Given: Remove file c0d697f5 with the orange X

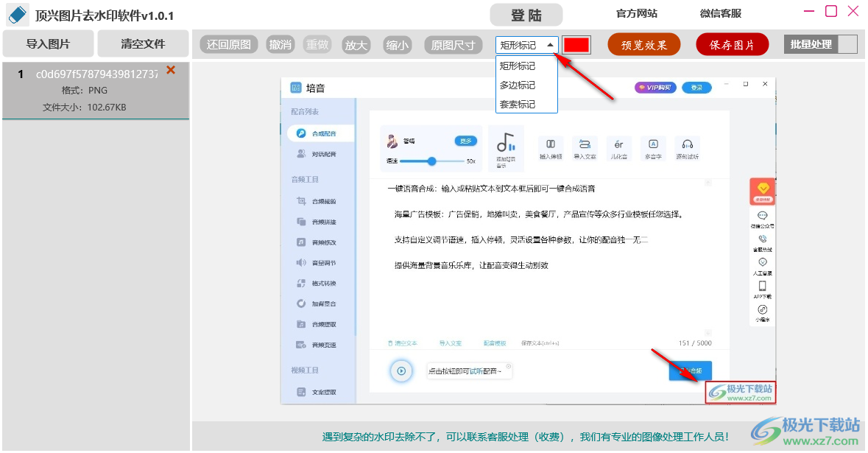Looking at the screenshot, I should click(171, 70).
